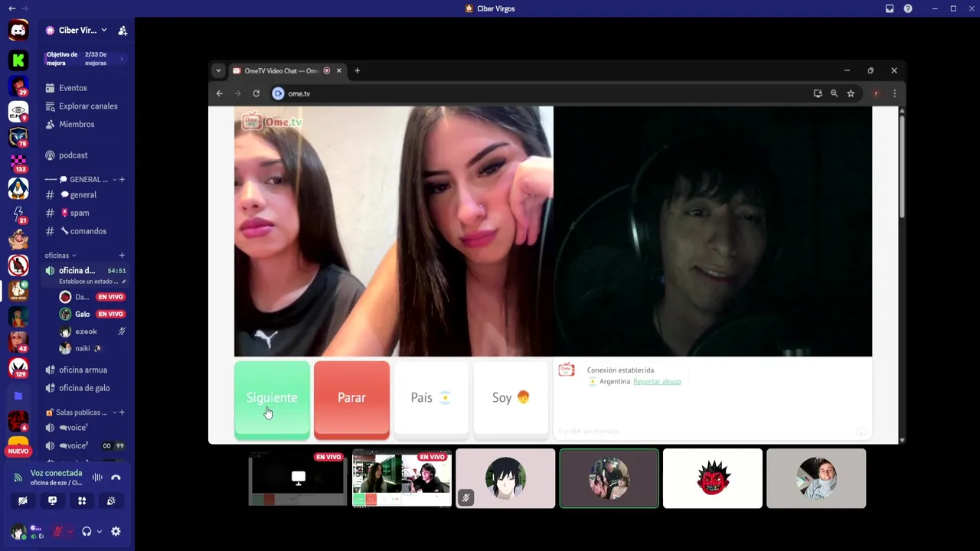Image resolution: width=980 pixels, height=551 pixels.
Task: Open audio output options dropdown
Action: 100,532
